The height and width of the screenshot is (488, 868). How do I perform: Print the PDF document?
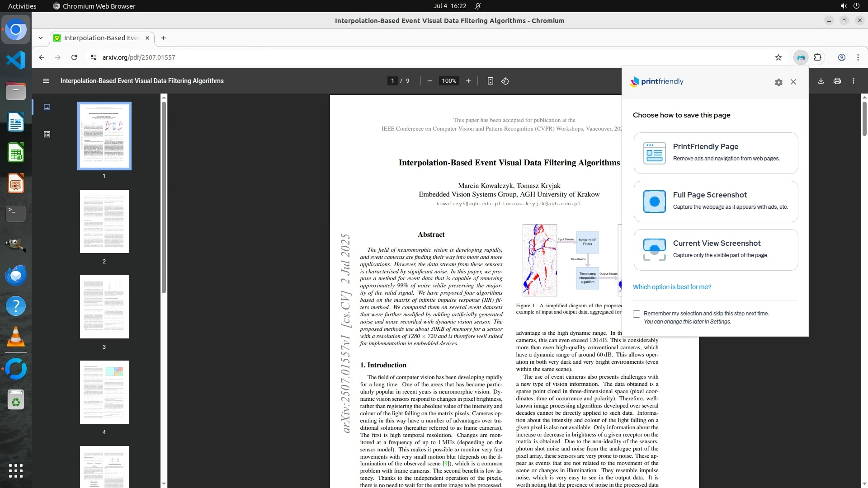(837, 81)
